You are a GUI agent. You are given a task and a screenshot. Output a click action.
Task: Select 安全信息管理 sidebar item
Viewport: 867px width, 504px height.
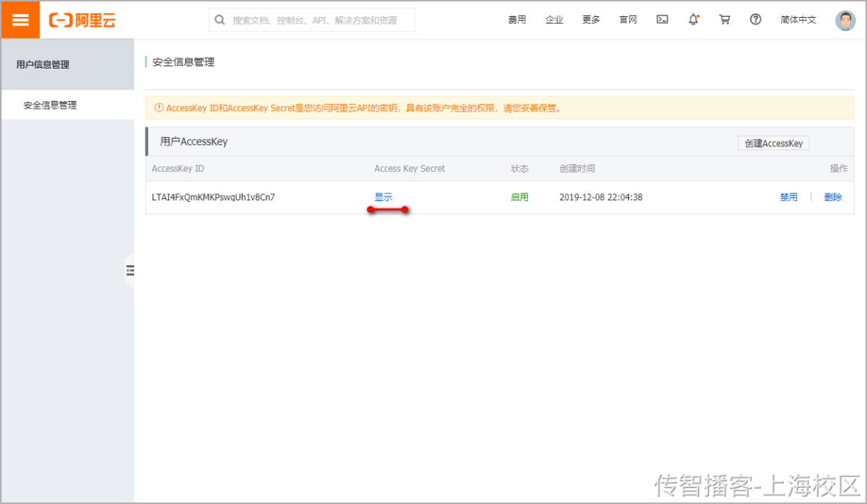50,105
